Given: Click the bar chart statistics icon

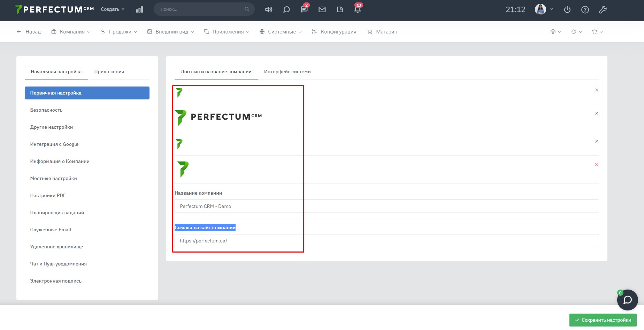Looking at the screenshot, I should (139, 9).
